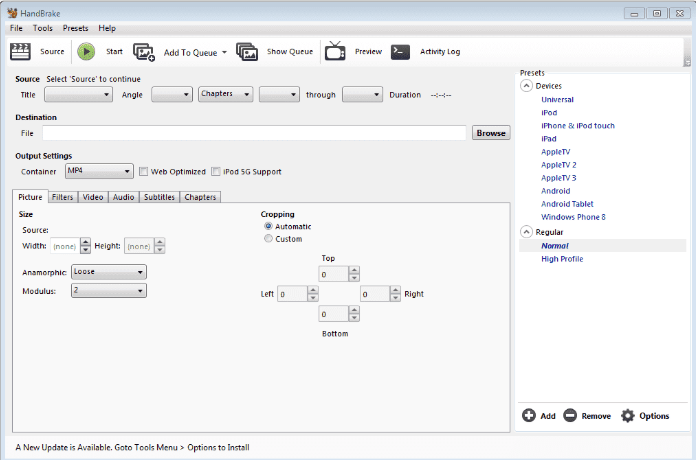This screenshot has height=460, width=696.
Task: Open the Presets menu
Action: click(x=75, y=28)
